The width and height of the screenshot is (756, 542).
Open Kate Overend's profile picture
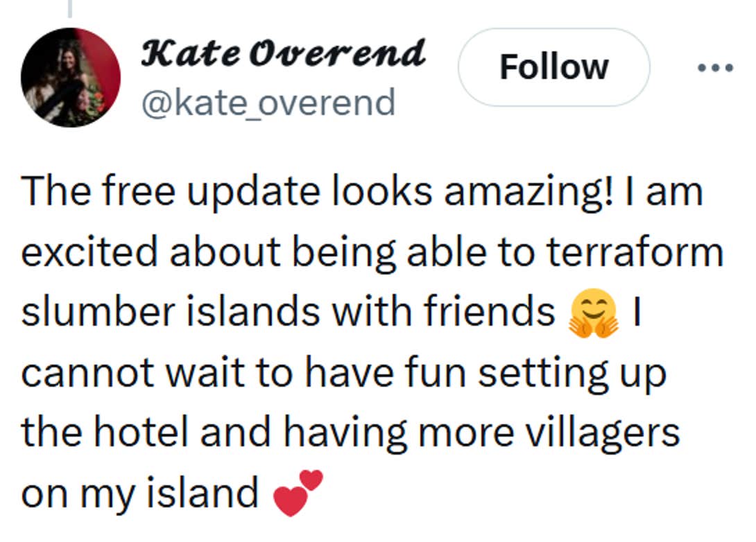click(x=71, y=77)
